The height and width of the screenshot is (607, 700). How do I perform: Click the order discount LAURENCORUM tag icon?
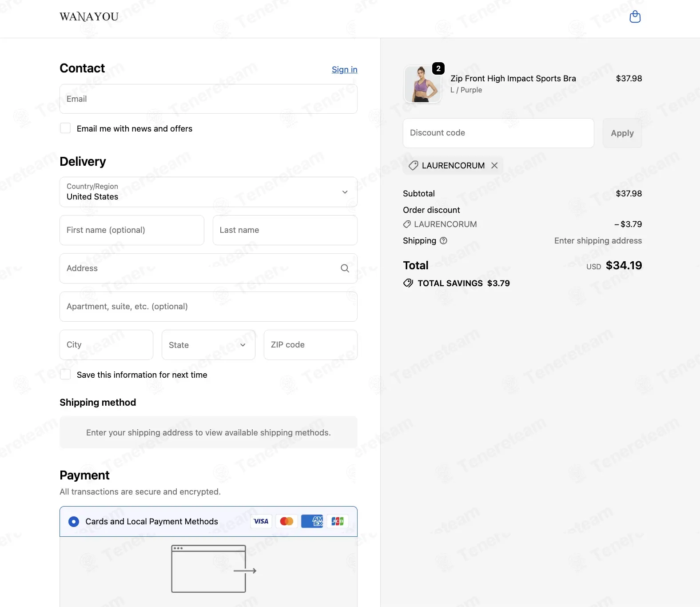(407, 224)
